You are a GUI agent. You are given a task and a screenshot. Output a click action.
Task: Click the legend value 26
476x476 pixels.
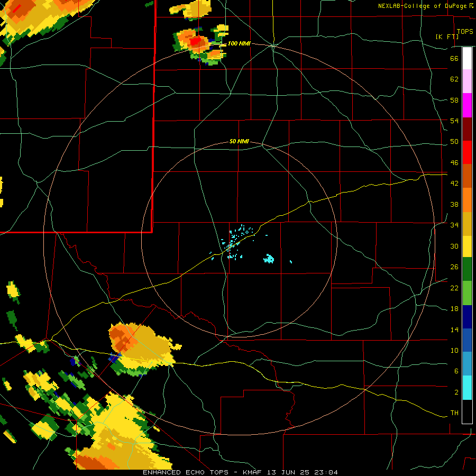(454, 267)
